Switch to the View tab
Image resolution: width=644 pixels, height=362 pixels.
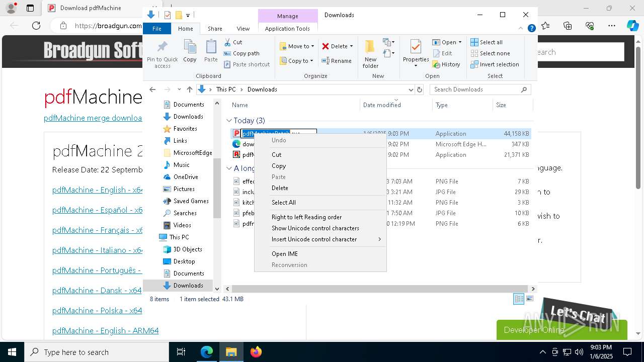(x=243, y=29)
